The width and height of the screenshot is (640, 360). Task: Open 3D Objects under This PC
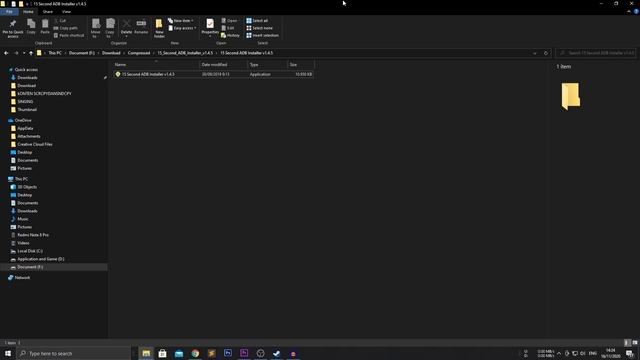pyautogui.click(x=27, y=187)
